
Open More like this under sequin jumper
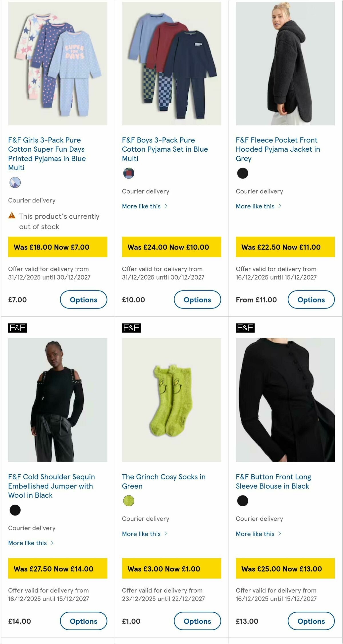tap(31, 543)
